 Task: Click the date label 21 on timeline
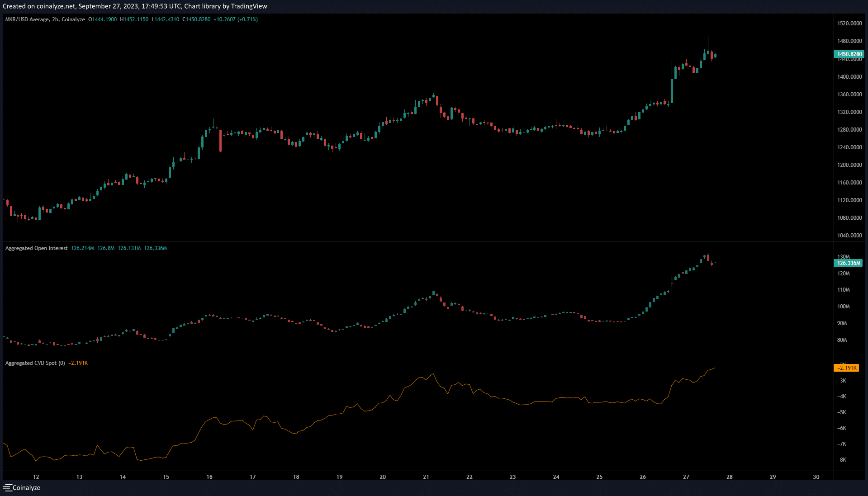(x=426, y=477)
